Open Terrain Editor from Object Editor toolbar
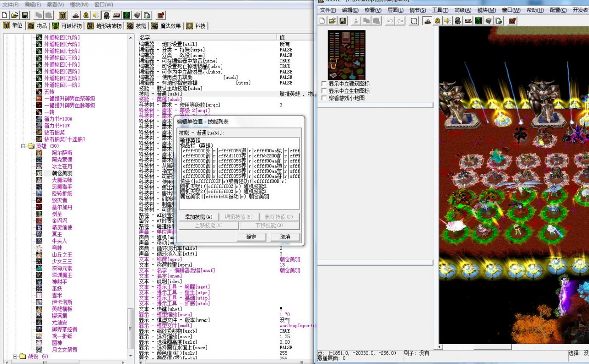This screenshot has height=364, width=589. click(76, 15)
